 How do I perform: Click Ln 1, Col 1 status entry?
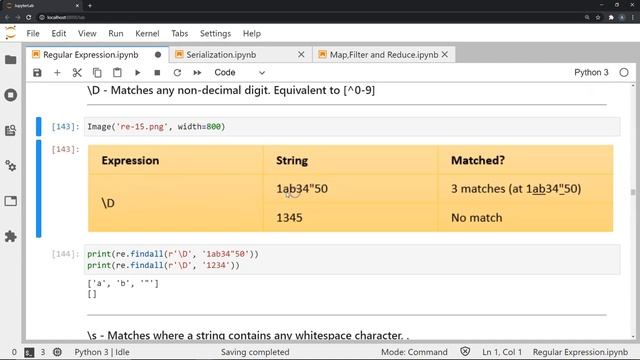502,352
